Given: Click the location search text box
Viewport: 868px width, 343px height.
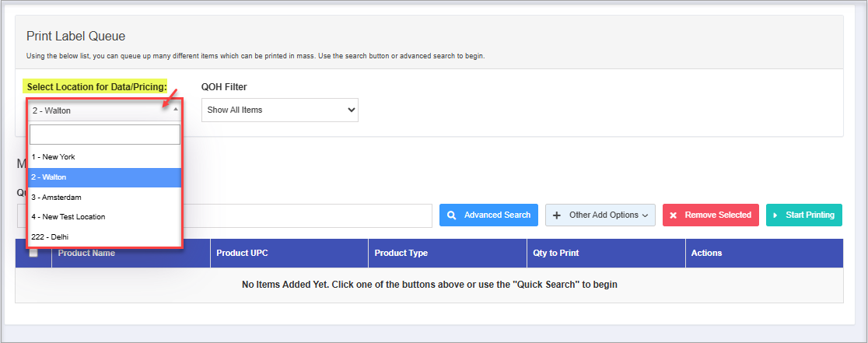Looking at the screenshot, I should click(104, 135).
